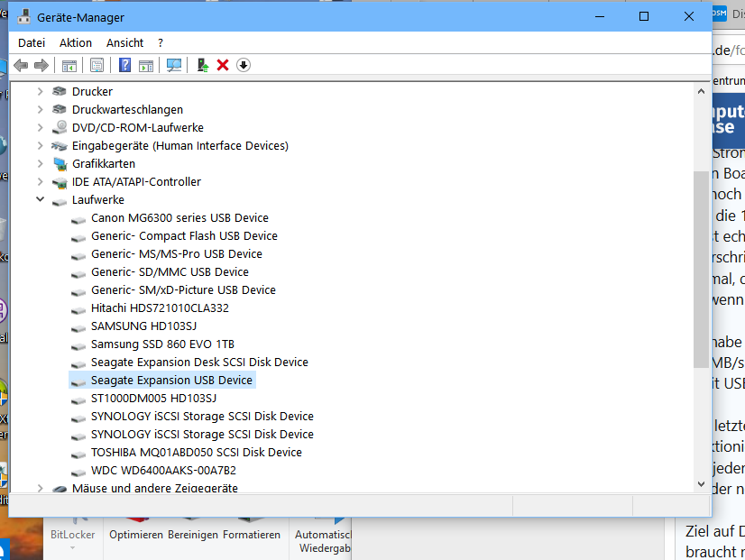Click the drive icon beside Samsung SSD 860 EVO
745x560 pixels.
pos(78,345)
